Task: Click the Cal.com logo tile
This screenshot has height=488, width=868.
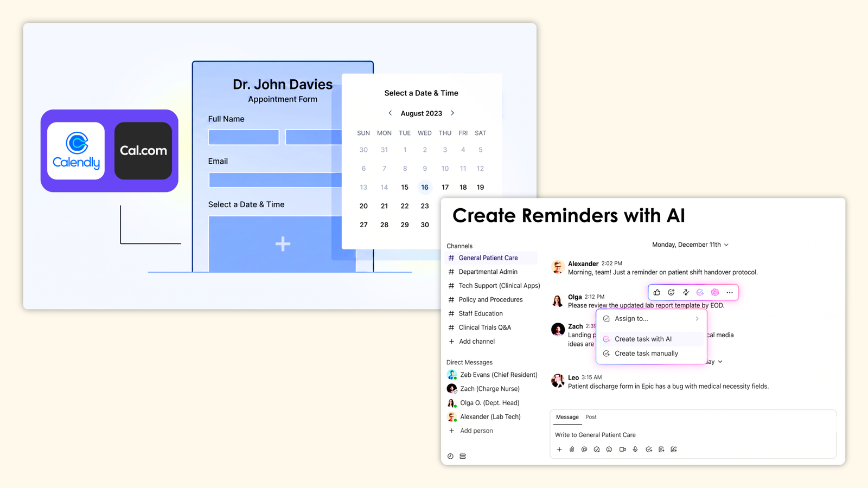Action: [x=143, y=151]
